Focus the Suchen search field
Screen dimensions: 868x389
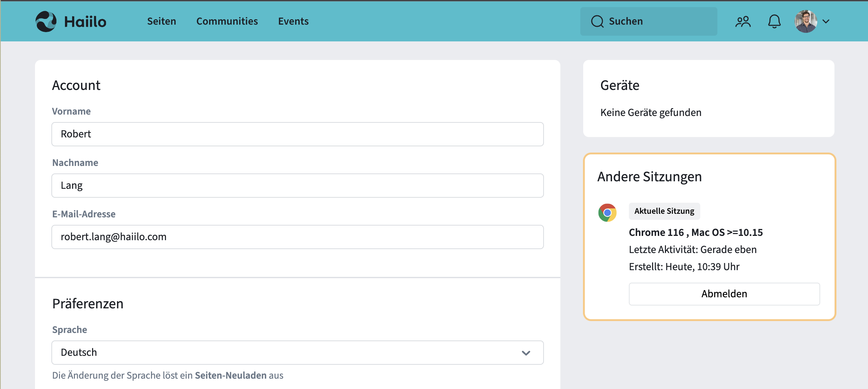649,21
